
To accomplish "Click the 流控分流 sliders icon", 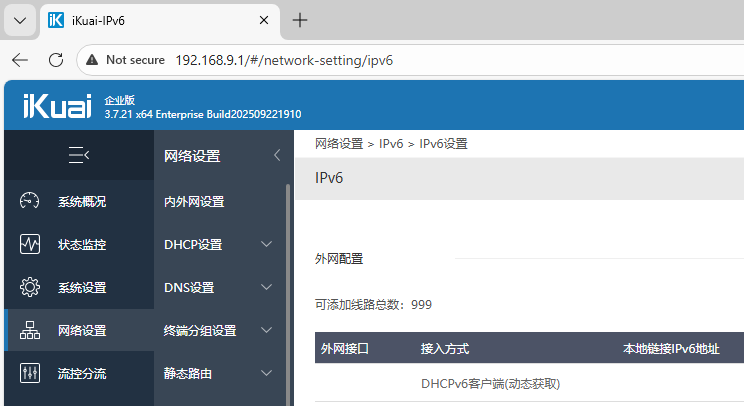I will 30,374.
